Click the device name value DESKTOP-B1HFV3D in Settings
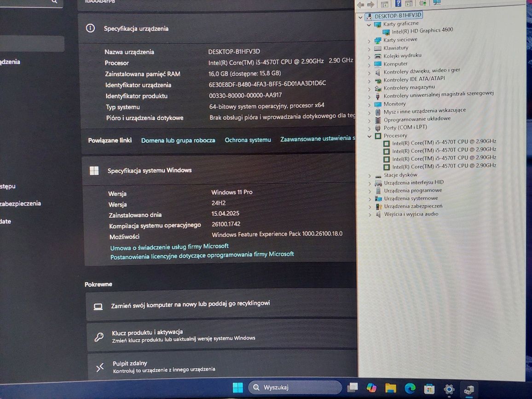Screen dimensions: 532x399 [x=234, y=52]
